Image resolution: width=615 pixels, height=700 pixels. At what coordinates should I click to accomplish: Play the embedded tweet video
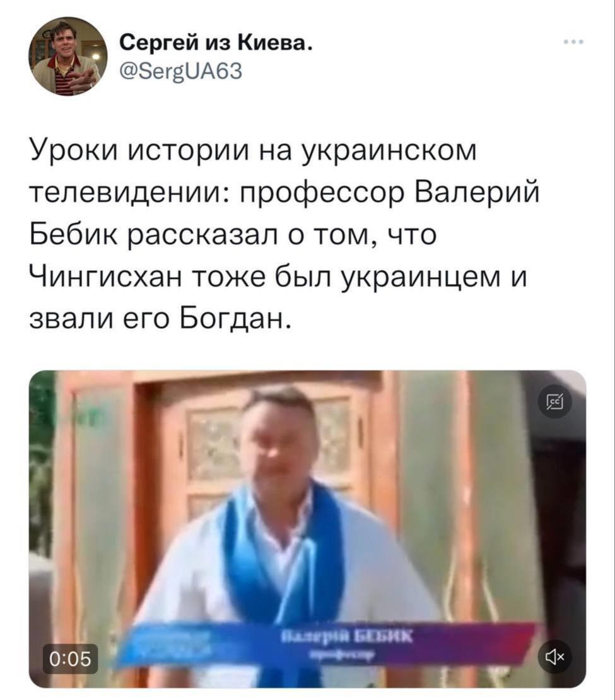pyautogui.click(x=307, y=529)
